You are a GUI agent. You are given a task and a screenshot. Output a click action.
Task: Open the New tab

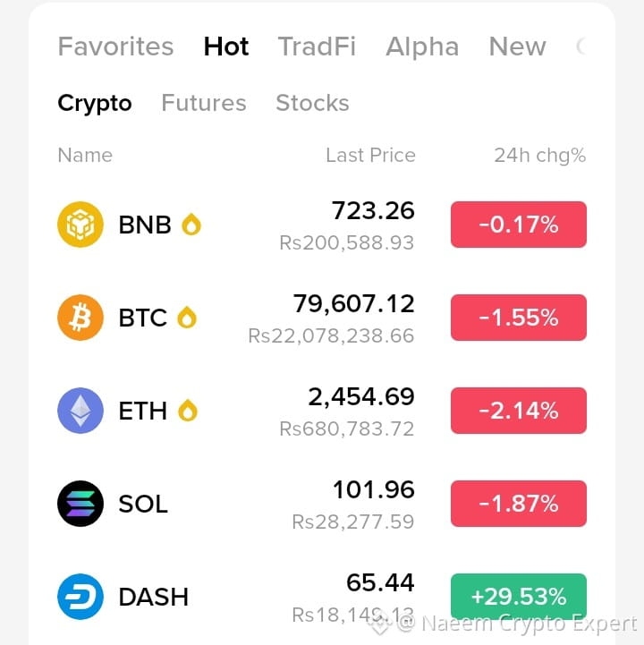point(517,47)
